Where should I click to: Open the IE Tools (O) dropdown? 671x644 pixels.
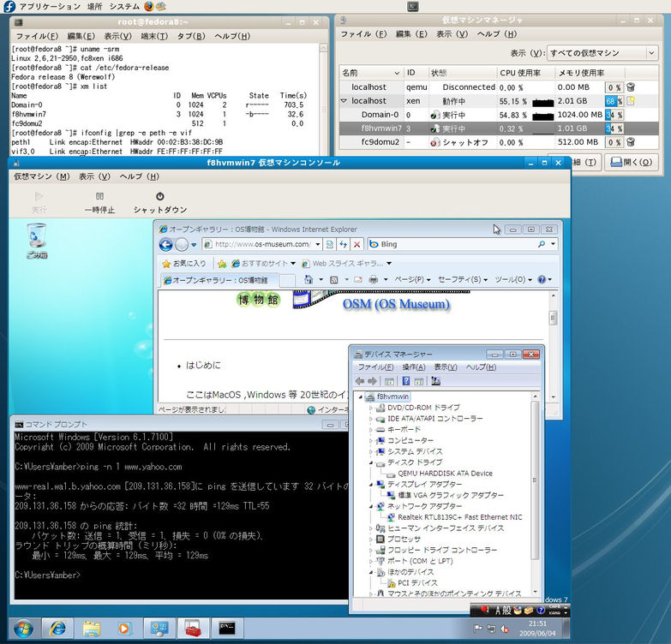point(513,280)
